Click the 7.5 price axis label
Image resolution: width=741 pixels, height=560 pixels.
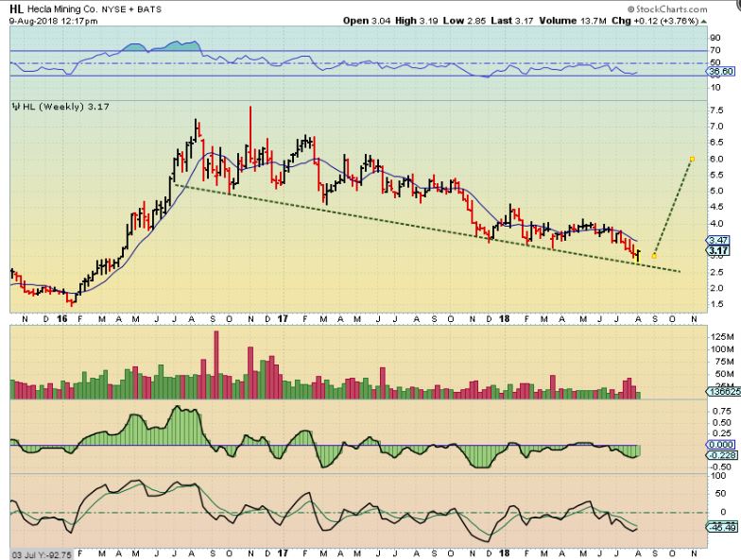(716, 110)
